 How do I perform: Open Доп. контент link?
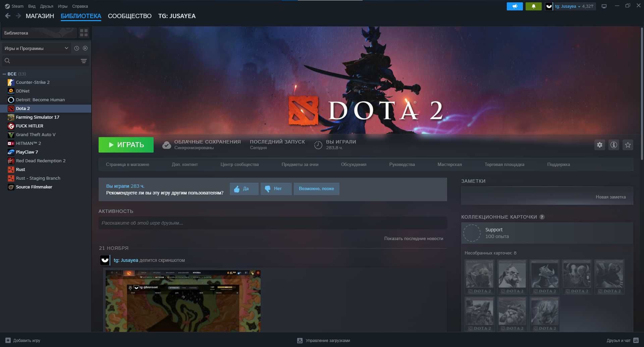185,165
